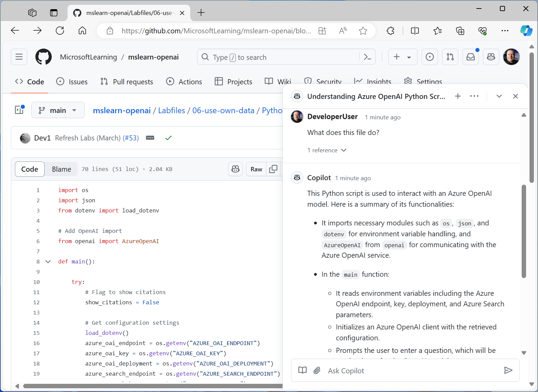Close the Copilot chat panel

(x=516, y=96)
